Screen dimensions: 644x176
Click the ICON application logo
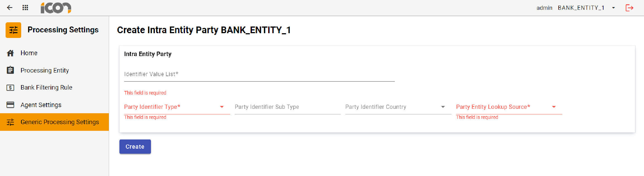point(55,8)
